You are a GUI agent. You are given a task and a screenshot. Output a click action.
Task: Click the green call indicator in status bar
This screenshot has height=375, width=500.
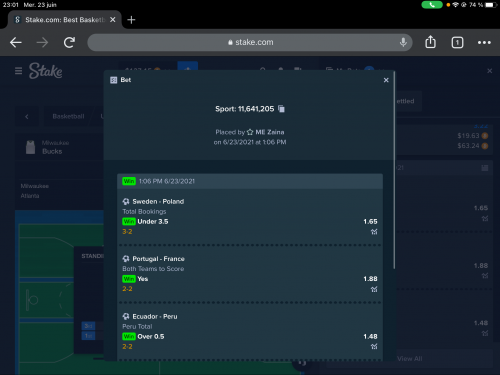(x=432, y=5)
